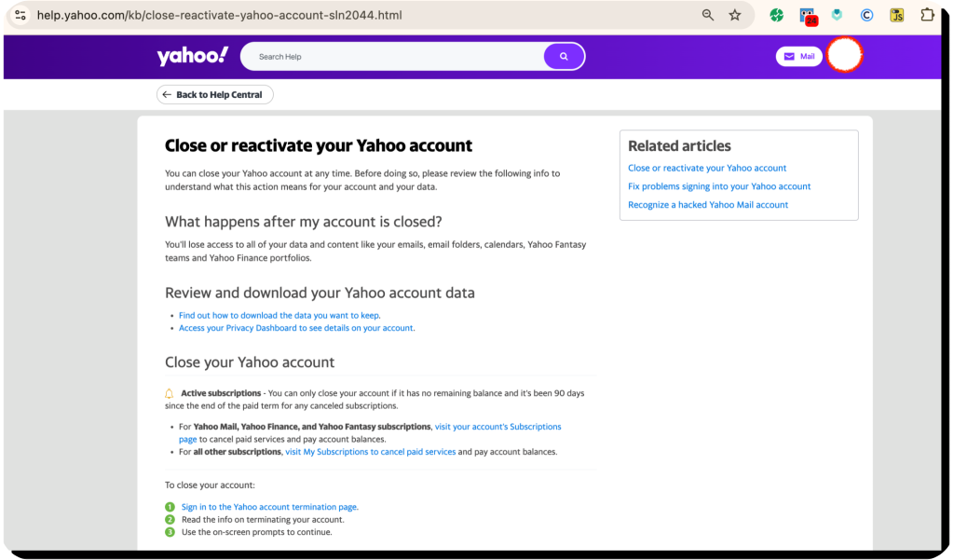This screenshot has width=954, height=560.
Task: Click the site info icon in address bar
Action: click(x=20, y=15)
